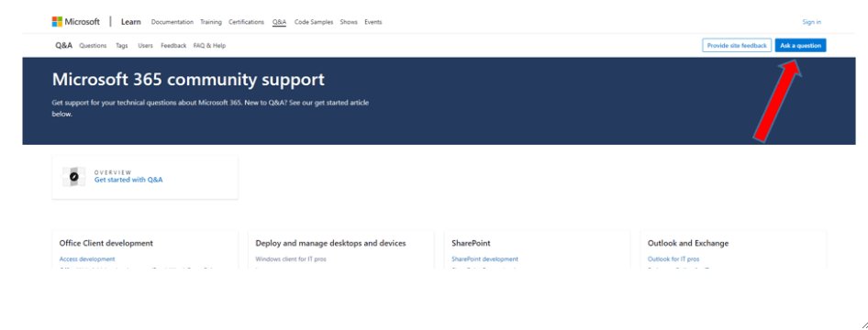
Task: Open the Feedback tab
Action: pyautogui.click(x=173, y=46)
